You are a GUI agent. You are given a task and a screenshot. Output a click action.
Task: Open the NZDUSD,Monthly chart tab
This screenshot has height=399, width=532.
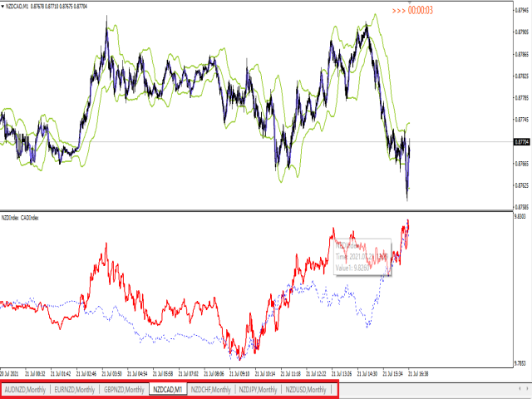(x=306, y=390)
